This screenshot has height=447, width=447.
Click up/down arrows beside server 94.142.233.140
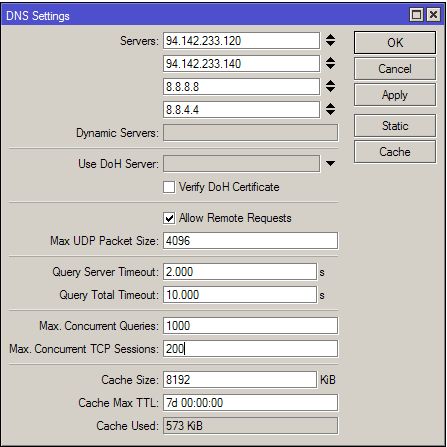(330, 63)
